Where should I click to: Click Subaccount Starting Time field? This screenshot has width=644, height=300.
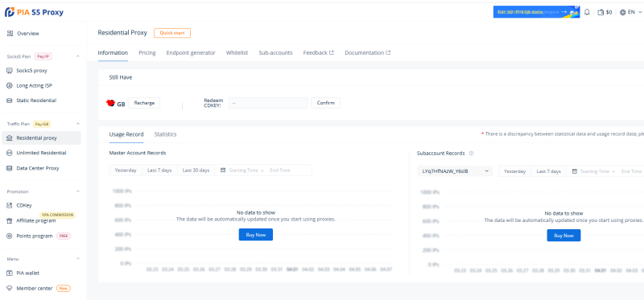pyautogui.click(x=595, y=171)
